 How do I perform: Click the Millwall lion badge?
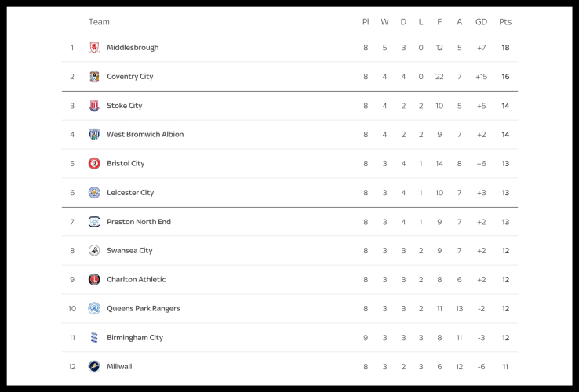coord(94,367)
